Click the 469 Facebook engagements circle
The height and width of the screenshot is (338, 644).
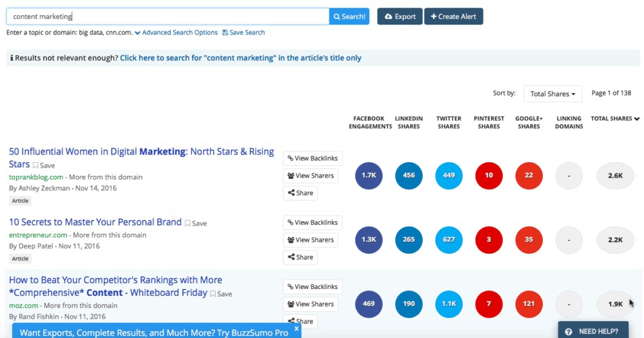pyautogui.click(x=369, y=304)
